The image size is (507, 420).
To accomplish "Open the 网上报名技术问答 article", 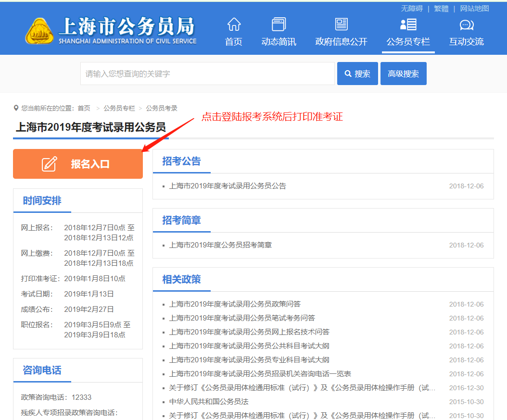I will [x=249, y=332].
